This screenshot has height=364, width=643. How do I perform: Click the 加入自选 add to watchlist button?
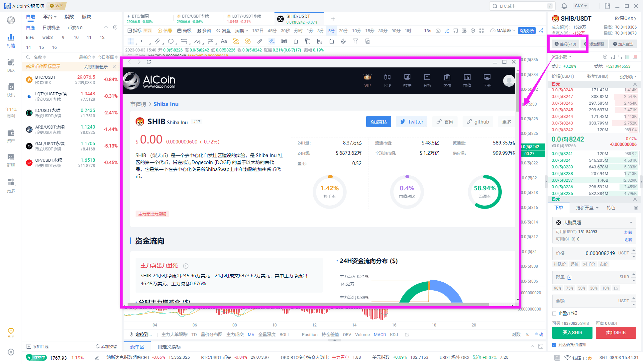click(623, 44)
